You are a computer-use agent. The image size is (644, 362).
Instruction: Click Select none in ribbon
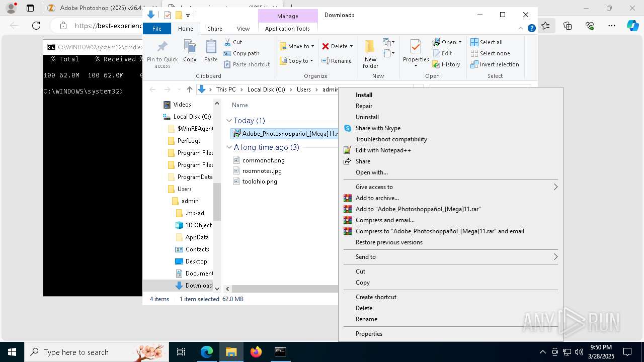tap(490, 53)
